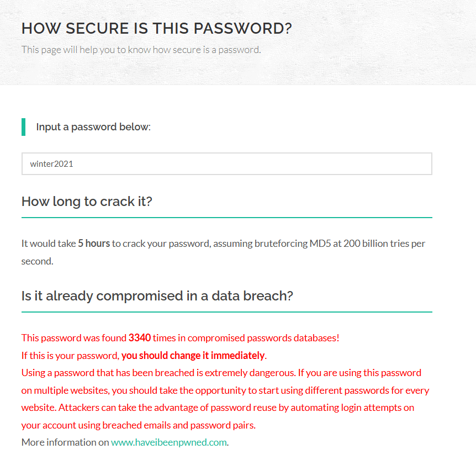Click the green accent bar beside input label

click(x=23, y=127)
